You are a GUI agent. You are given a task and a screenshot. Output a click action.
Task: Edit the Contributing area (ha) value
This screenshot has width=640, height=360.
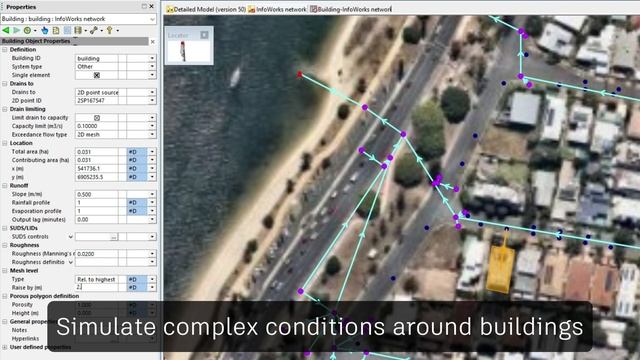(x=96, y=160)
